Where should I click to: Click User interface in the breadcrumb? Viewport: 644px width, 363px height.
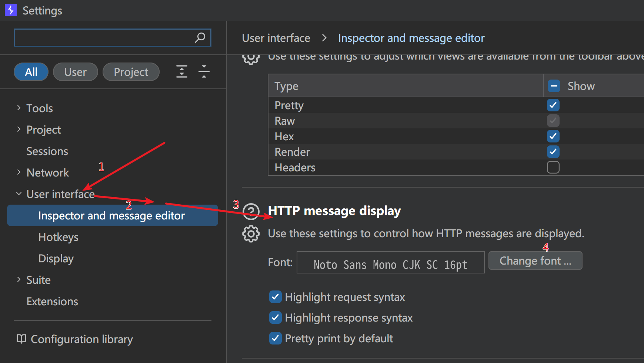click(276, 38)
